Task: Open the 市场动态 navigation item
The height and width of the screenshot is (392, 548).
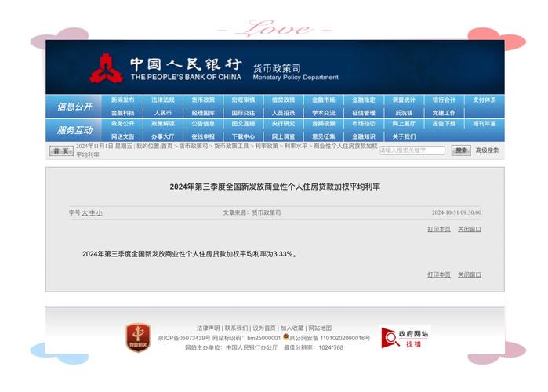Action: [x=364, y=124]
